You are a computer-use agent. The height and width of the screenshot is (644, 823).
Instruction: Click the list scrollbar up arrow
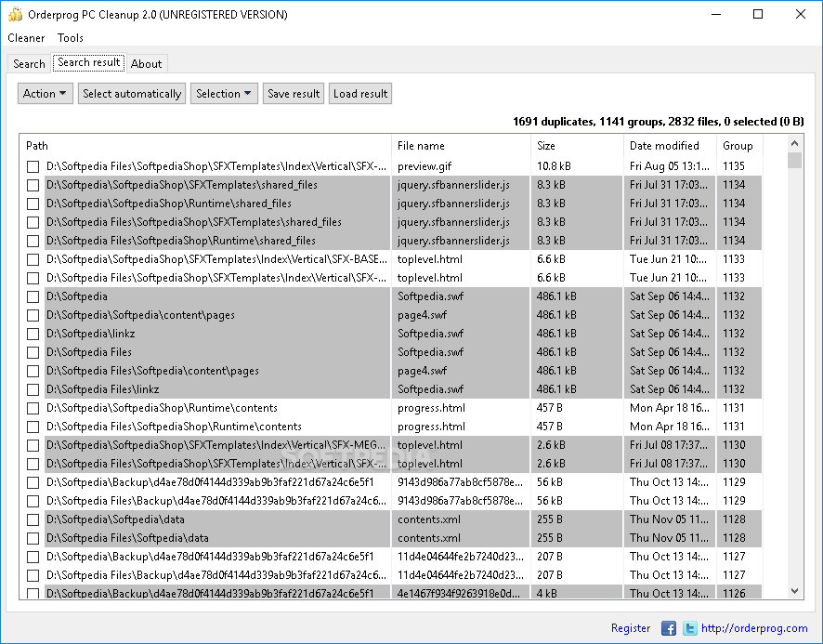(794, 143)
